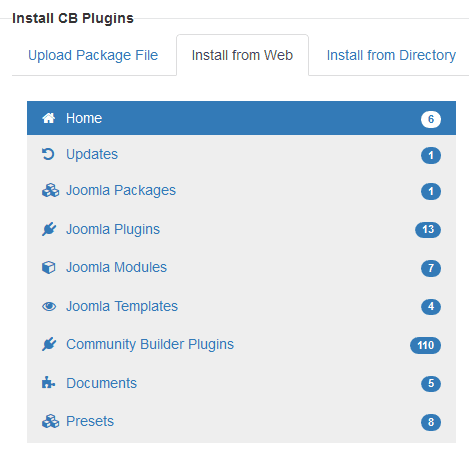
Task: Click the Home count badge 6
Action: click(431, 119)
